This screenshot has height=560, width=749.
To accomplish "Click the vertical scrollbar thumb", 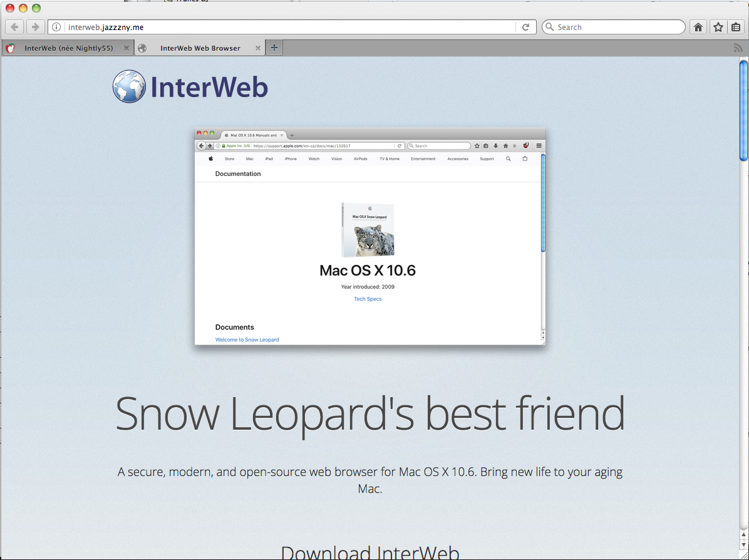I will click(743, 111).
